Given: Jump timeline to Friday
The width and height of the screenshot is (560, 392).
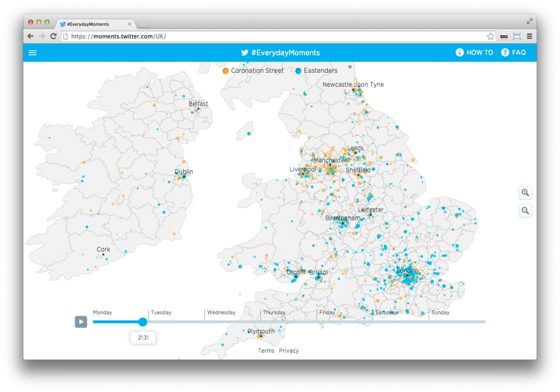Looking at the screenshot, I should click(x=327, y=312).
